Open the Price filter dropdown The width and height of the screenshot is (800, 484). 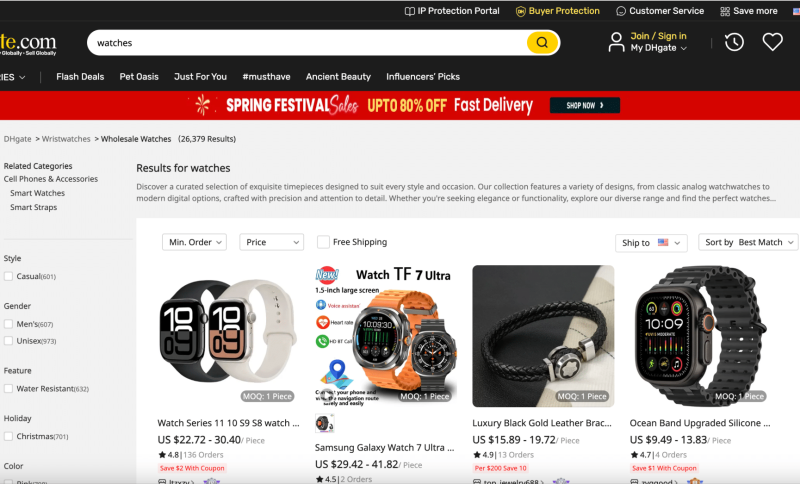coord(271,242)
